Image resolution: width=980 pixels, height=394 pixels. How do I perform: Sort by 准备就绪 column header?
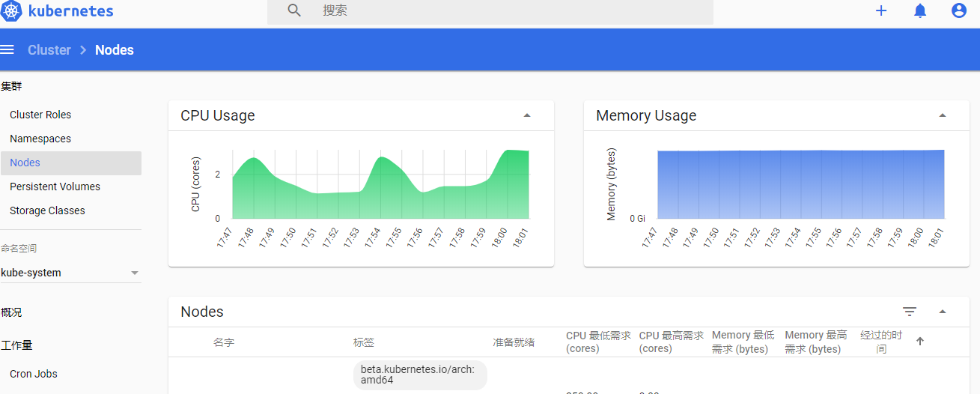(514, 342)
